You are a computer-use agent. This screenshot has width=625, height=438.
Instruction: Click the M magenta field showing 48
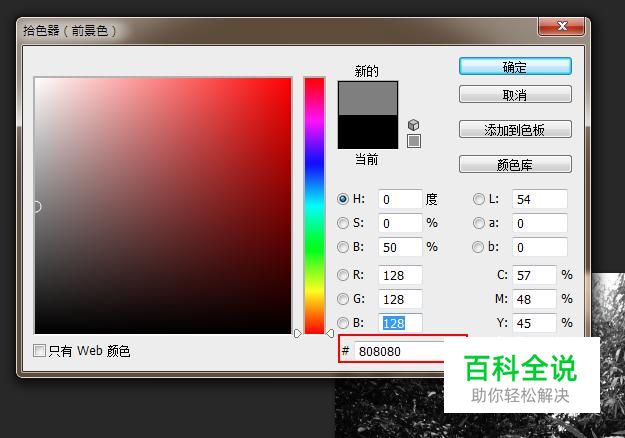pos(534,299)
